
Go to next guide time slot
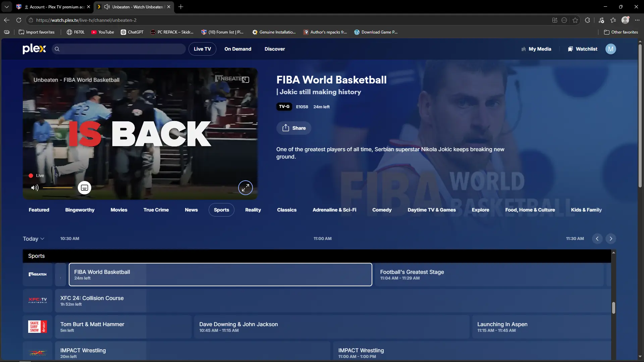(x=611, y=239)
